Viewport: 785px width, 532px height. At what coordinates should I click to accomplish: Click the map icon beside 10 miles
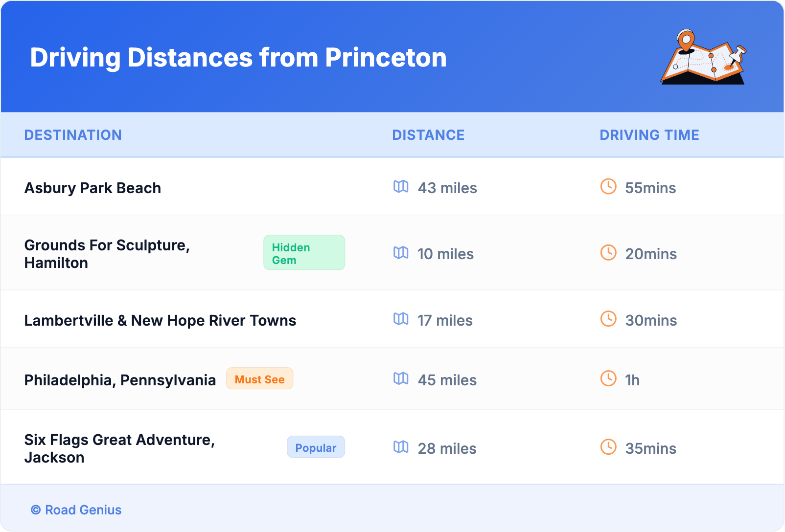tap(401, 253)
